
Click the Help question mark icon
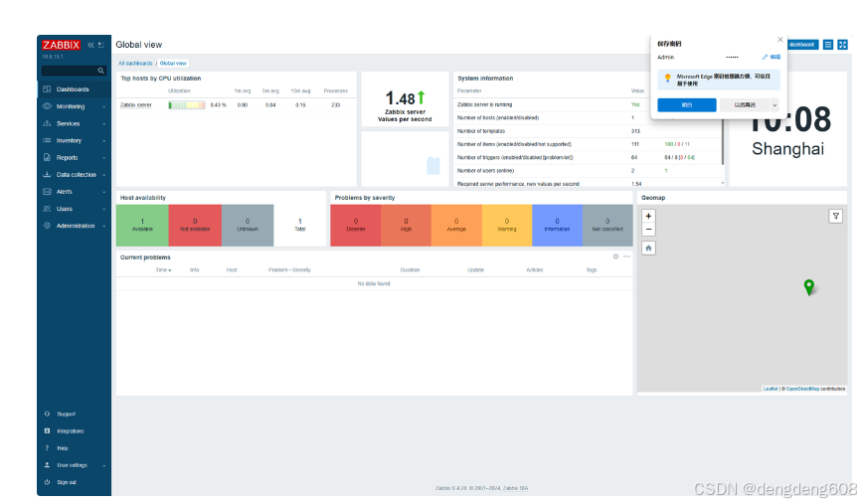(x=47, y=448)
